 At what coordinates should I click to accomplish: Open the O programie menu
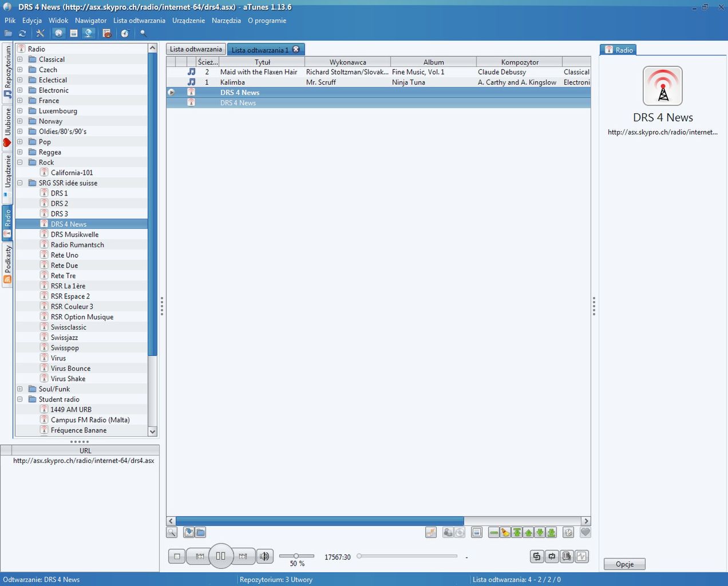tap(267, 21)
